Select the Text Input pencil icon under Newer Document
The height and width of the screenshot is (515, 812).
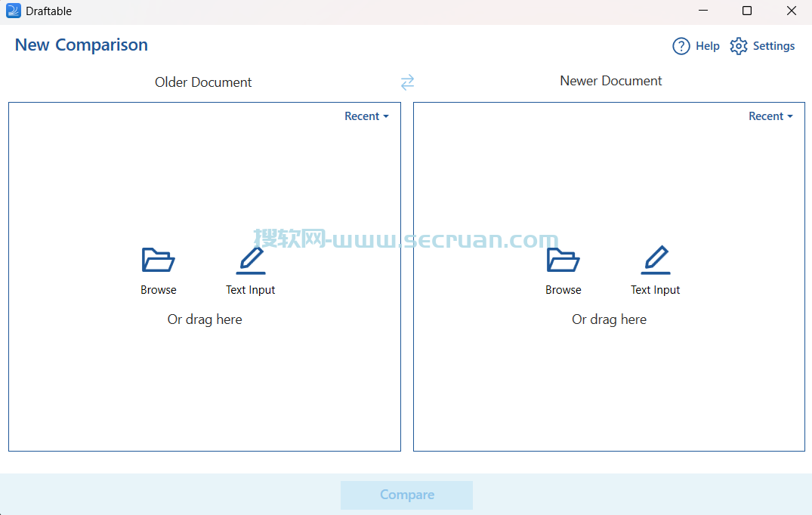pyautogui.click(x=656, y=260)
